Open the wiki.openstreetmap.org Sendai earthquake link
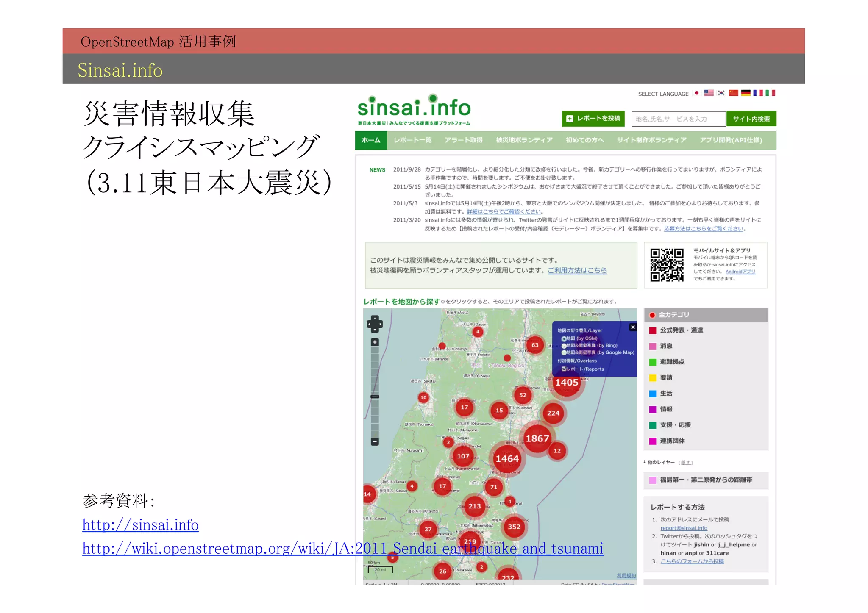Screen dimensions: 868x613 [343, 549]
